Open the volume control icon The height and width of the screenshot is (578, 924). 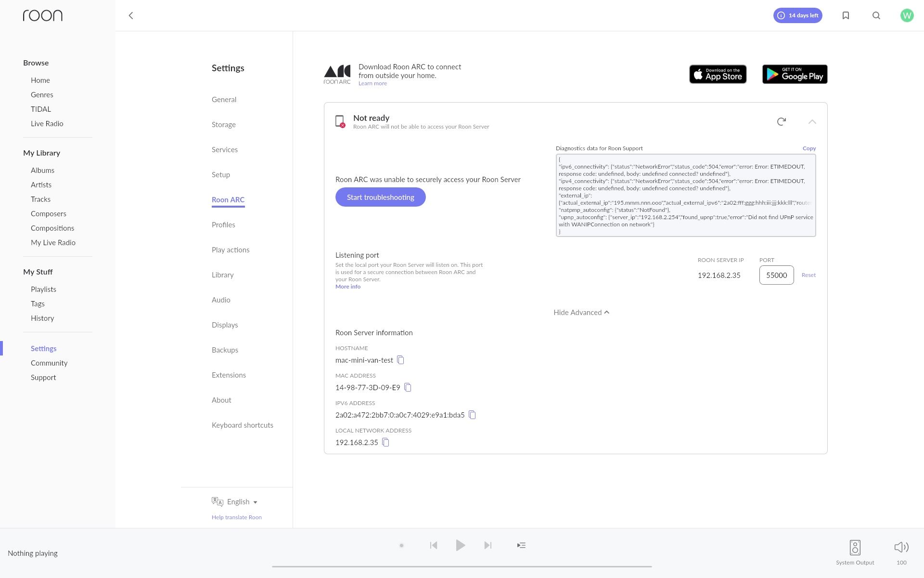click(901, 547)
